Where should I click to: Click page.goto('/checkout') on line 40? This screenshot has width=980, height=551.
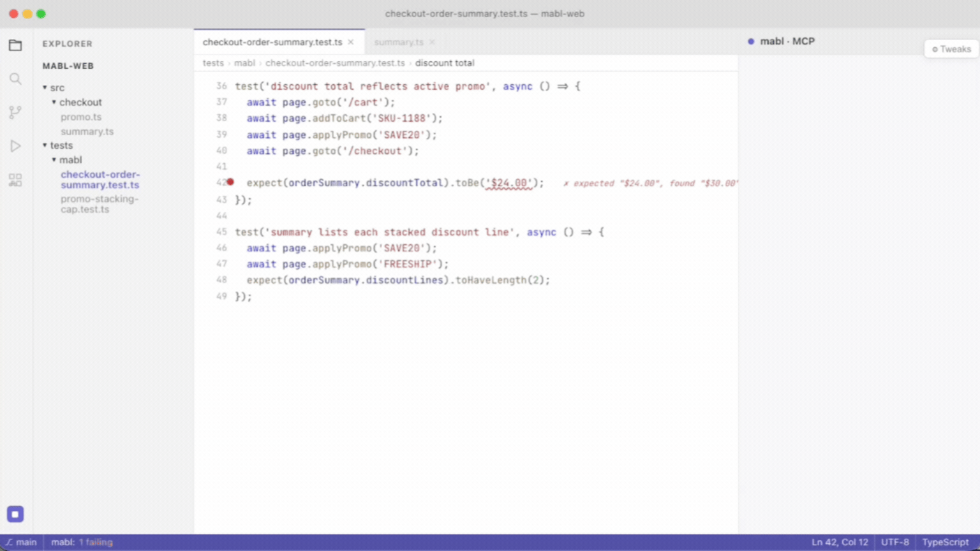tap(348, 151)
